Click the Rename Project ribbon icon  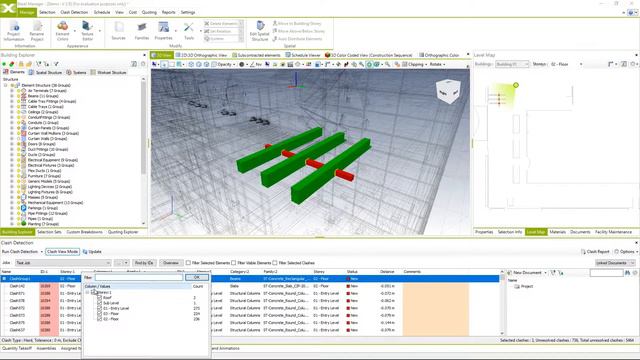pos(37,31)
